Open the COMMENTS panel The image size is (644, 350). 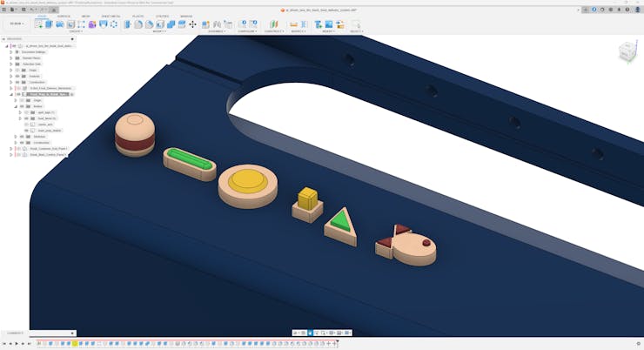click(14, 333)
